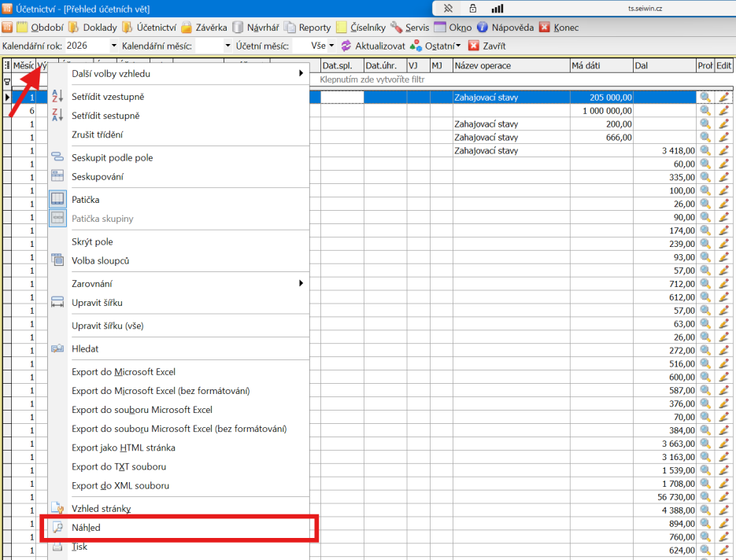Click the Upravit šířku icon
This screenshot has height=560, width=736.
pos(57,301)
